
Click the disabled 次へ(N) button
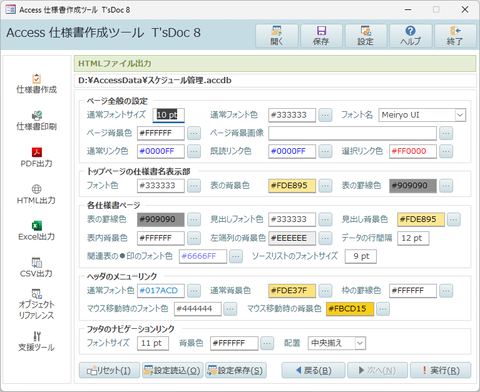(377, 370)
